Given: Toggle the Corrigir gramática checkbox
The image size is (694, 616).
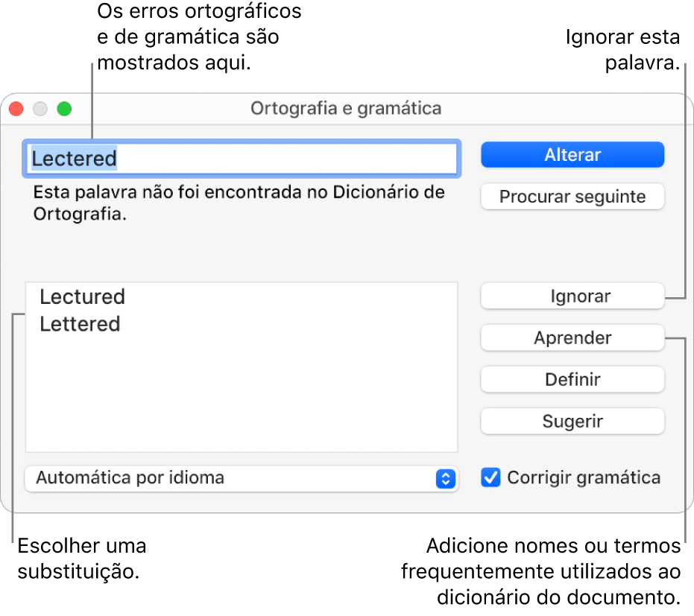Looking at the screenshot, I should pyautogui.click(x=490, y=477).
